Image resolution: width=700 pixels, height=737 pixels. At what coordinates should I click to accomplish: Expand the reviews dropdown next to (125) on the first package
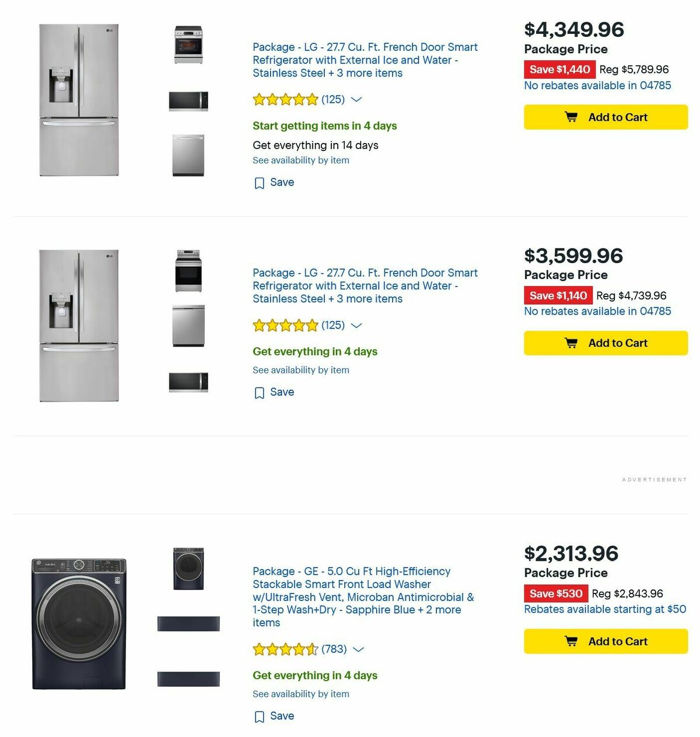356,100
